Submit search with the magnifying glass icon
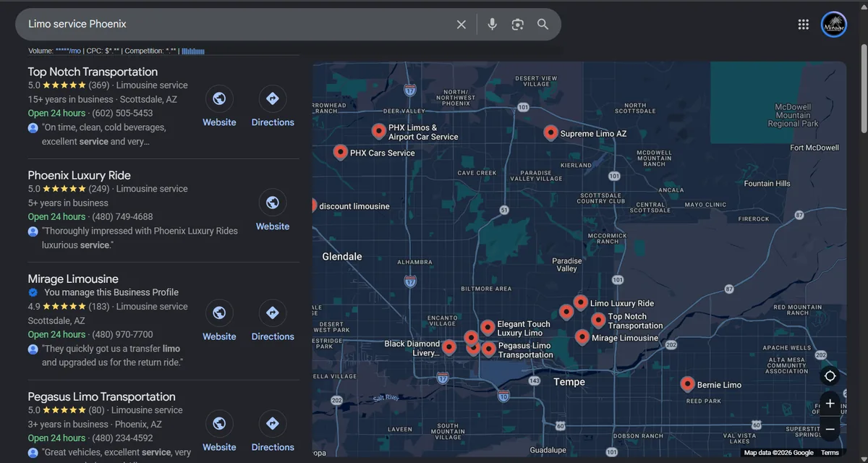The image size is (868, 463). coord(542,25)
